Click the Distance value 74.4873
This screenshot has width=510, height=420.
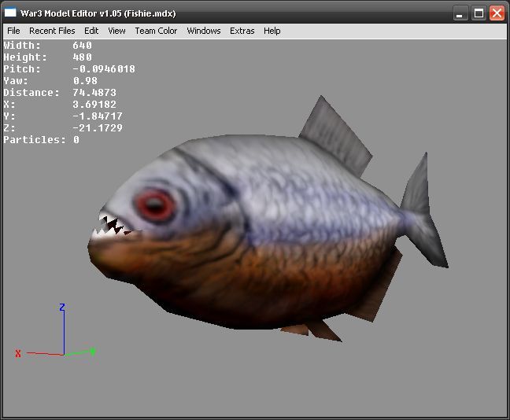[94, 93]
